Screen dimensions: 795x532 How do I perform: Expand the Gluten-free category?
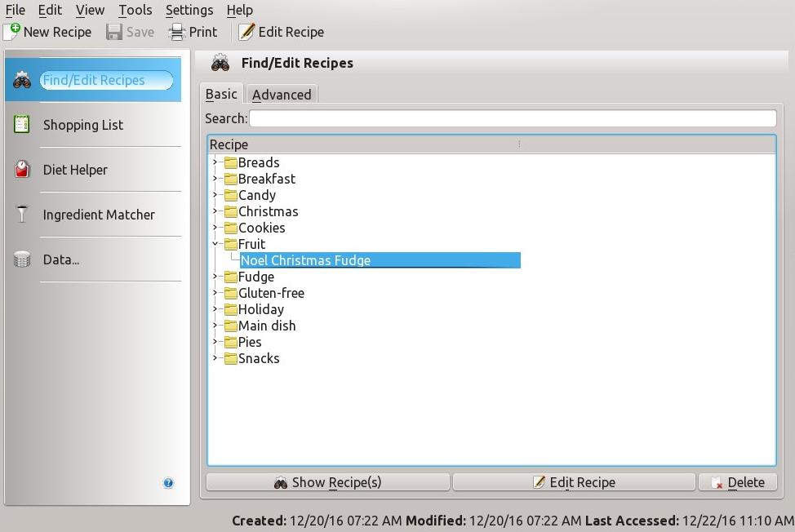coord(215,292)
